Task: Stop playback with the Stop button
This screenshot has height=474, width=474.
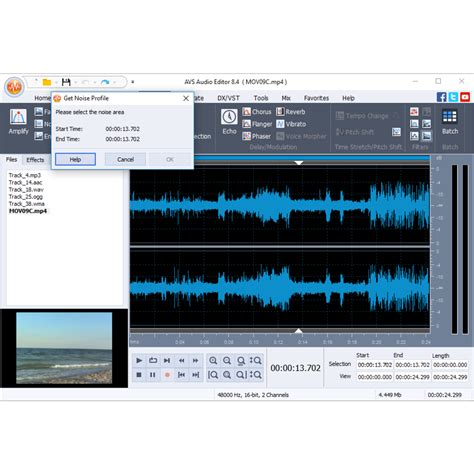Action: (x=139, y=375)
